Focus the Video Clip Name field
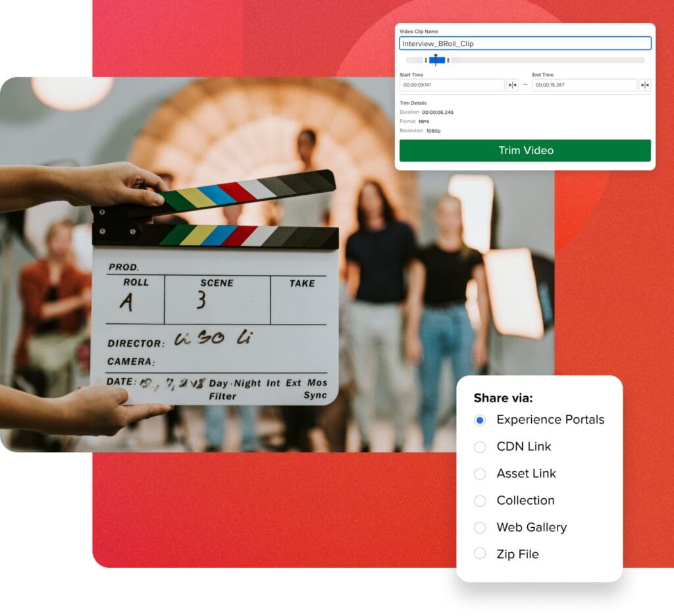674x616 pixels. 525,43
